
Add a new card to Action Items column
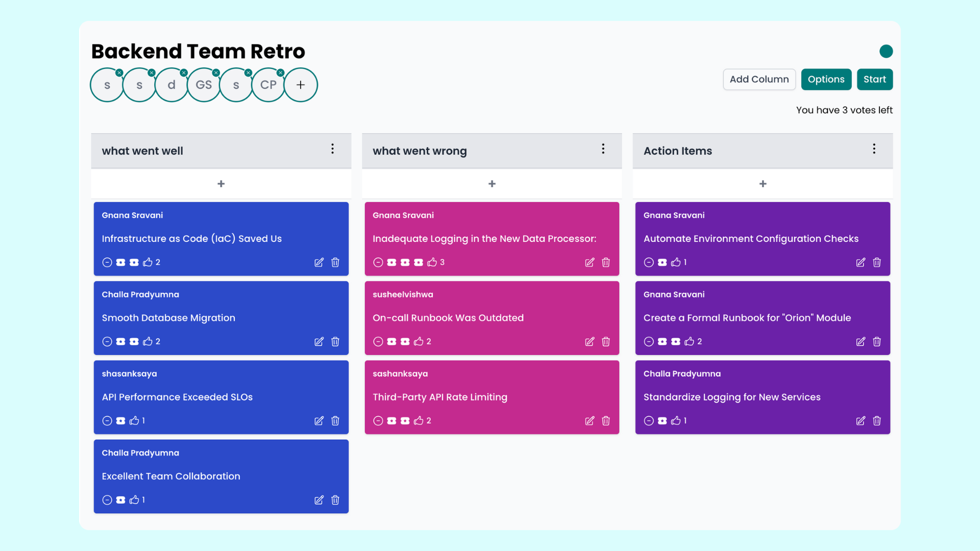click(x=763, y=184)
